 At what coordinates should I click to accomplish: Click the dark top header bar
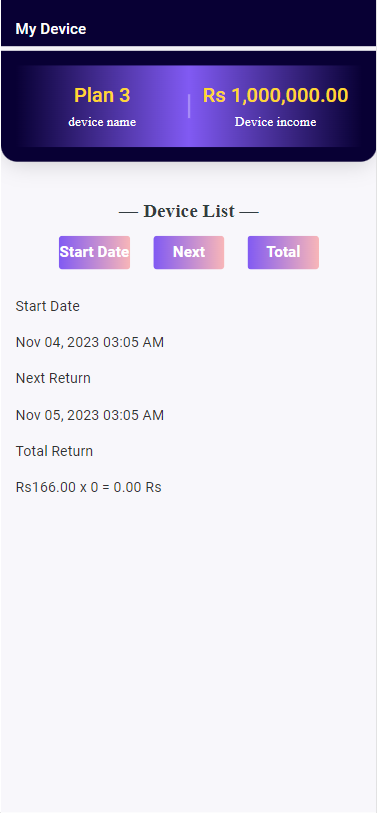[x=189, y=23]
